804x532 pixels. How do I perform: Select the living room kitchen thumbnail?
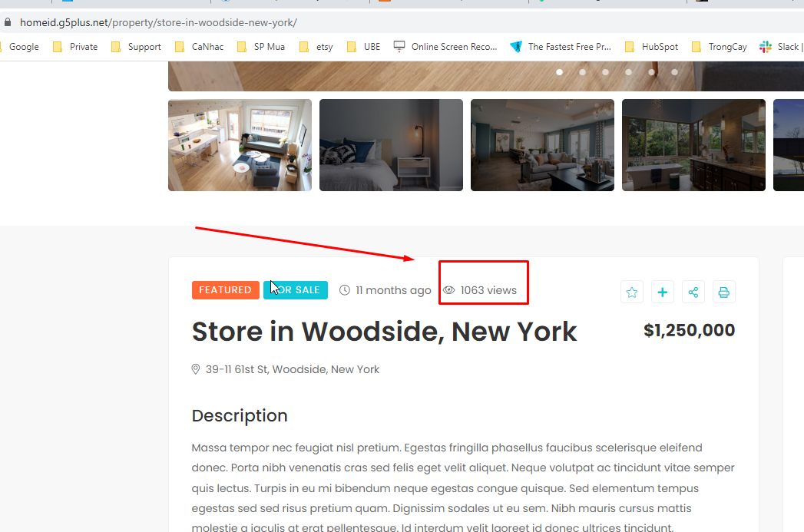coord(240,145)
